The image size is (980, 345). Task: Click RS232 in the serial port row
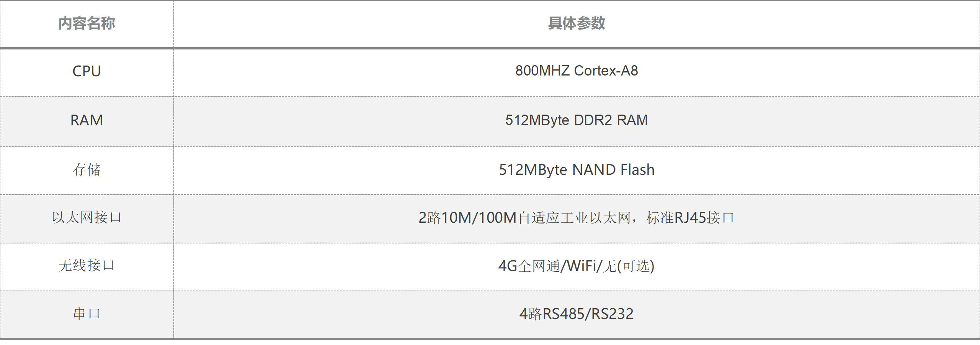612,314
